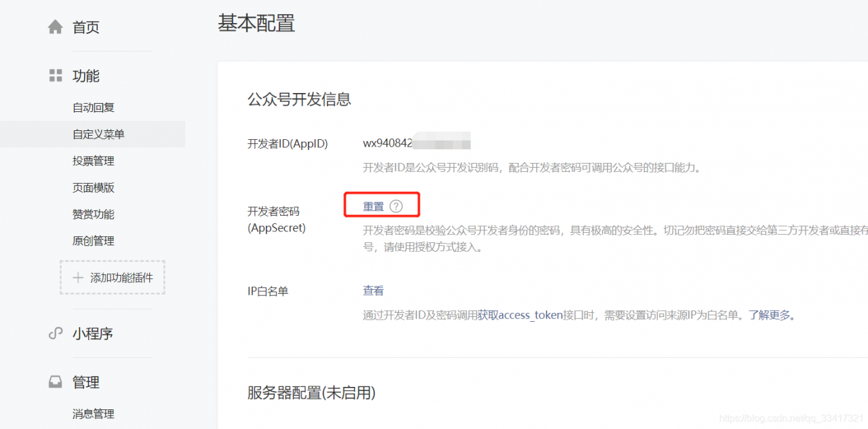Go to 投票管理
Viewport: 868px width, 429px height.
94,161
